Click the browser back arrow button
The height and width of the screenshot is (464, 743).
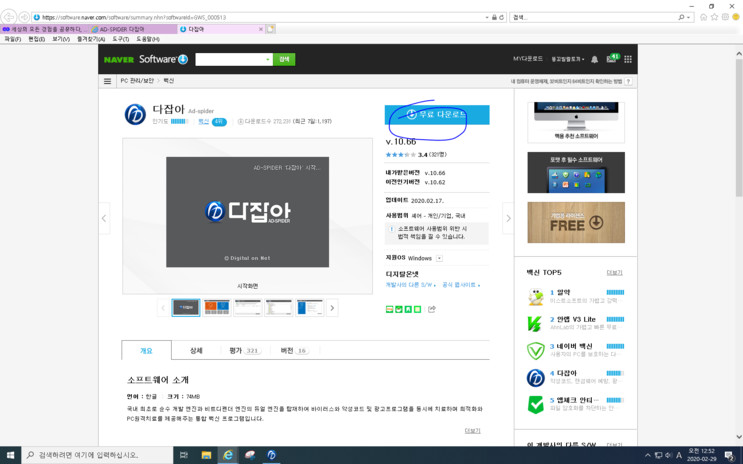coord(9,17)
